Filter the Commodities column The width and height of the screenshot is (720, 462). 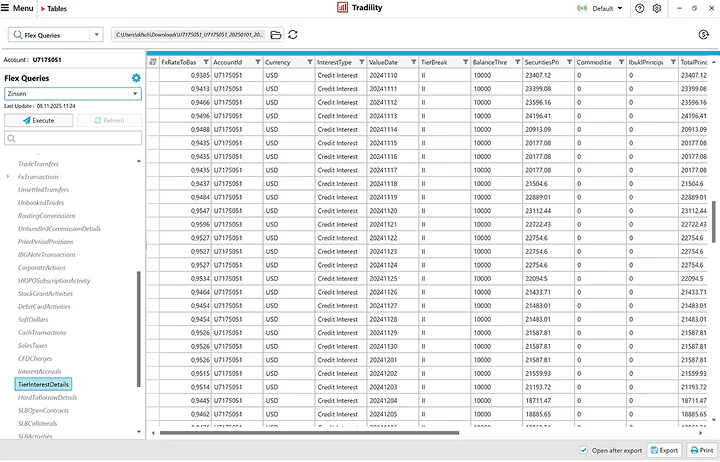(x=621, y=62)
